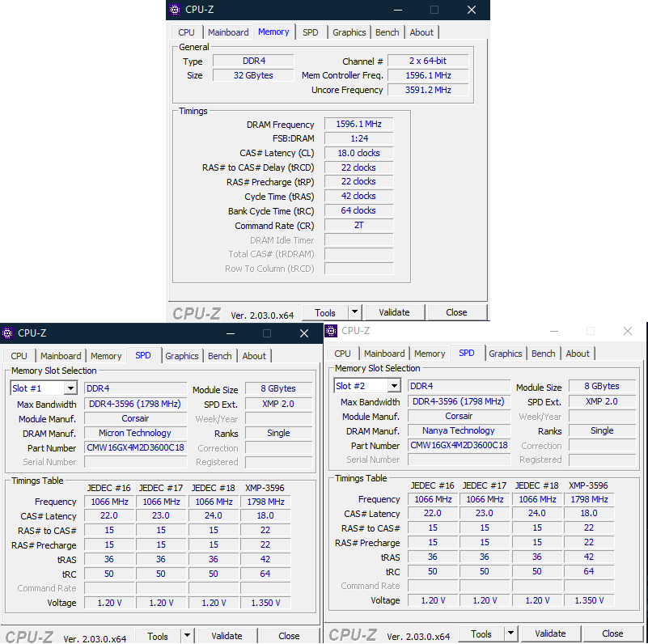
Task: Click the CPU-Z app icon in the Slot #2 window title bar
Action: (331, 331)
